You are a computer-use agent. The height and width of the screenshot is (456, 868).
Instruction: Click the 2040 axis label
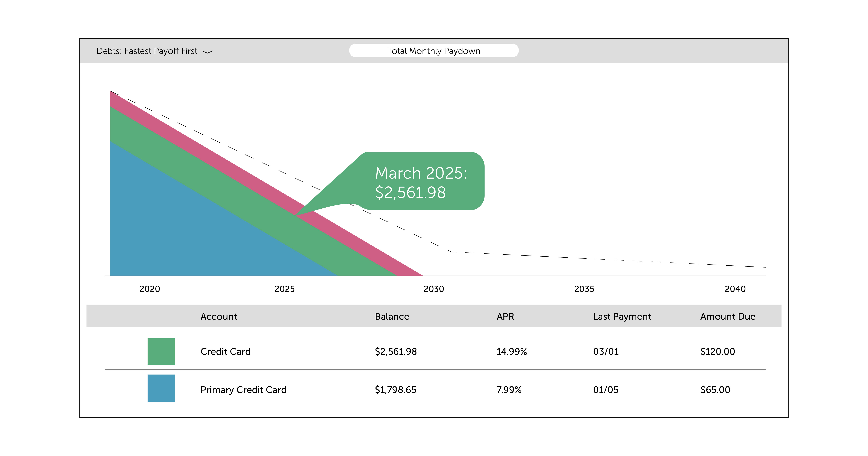(x=735, y=289)
